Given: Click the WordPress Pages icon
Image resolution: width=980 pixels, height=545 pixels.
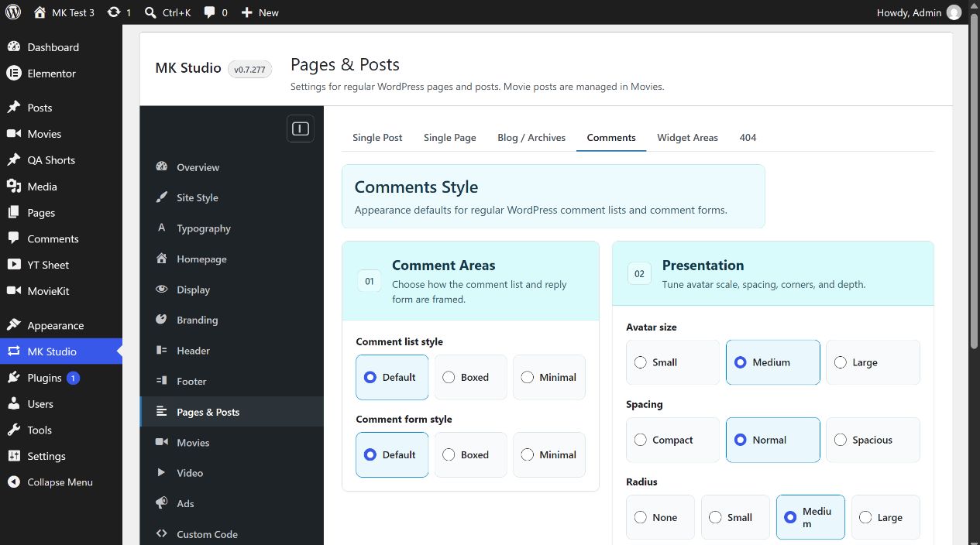Looking at the screenshot, I should [x=13, y=213].
